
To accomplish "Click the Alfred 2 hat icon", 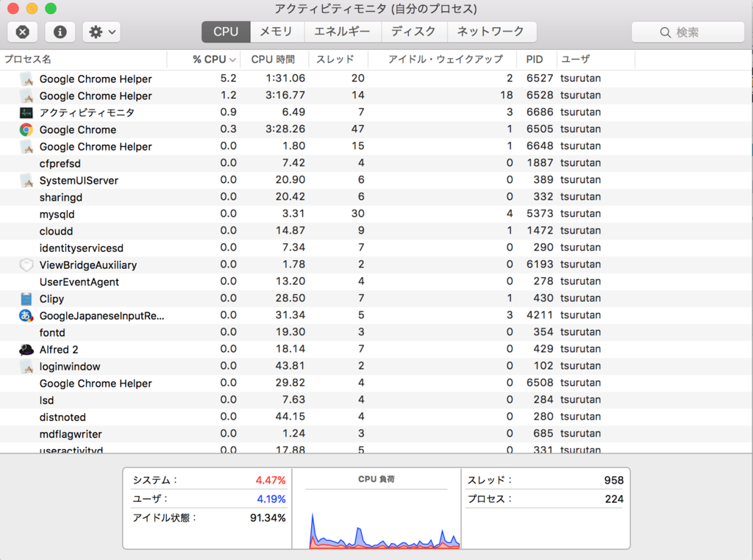I will [x=26, y=349].
